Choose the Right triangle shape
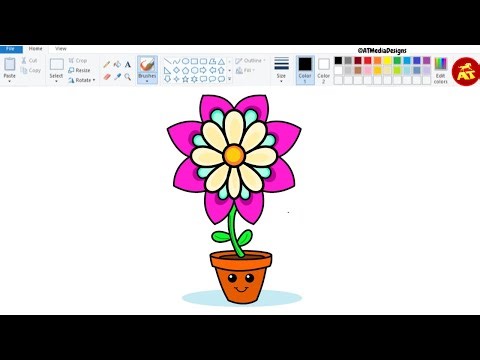Viewport: 480px width, 360px height. click(167, 70)
